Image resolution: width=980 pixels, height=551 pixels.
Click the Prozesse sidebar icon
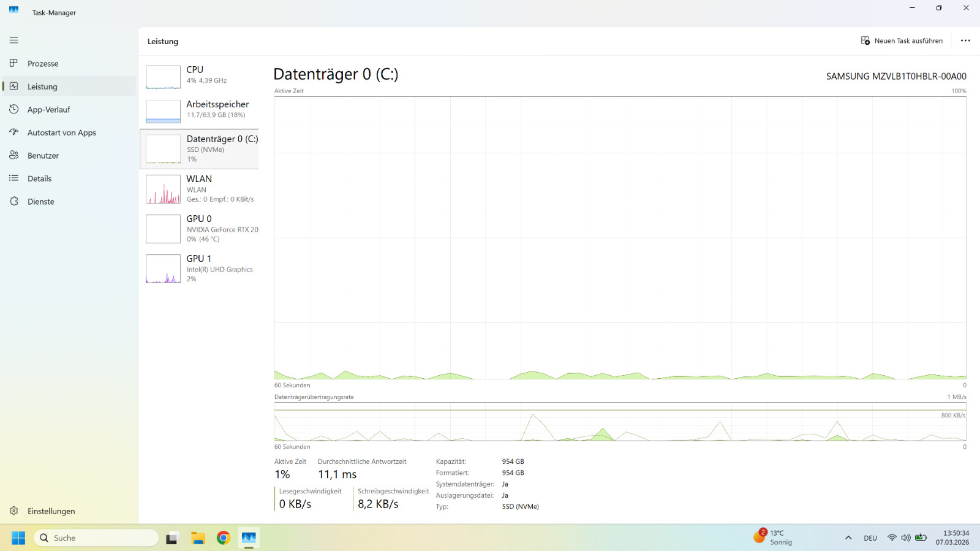click(13, 63)
